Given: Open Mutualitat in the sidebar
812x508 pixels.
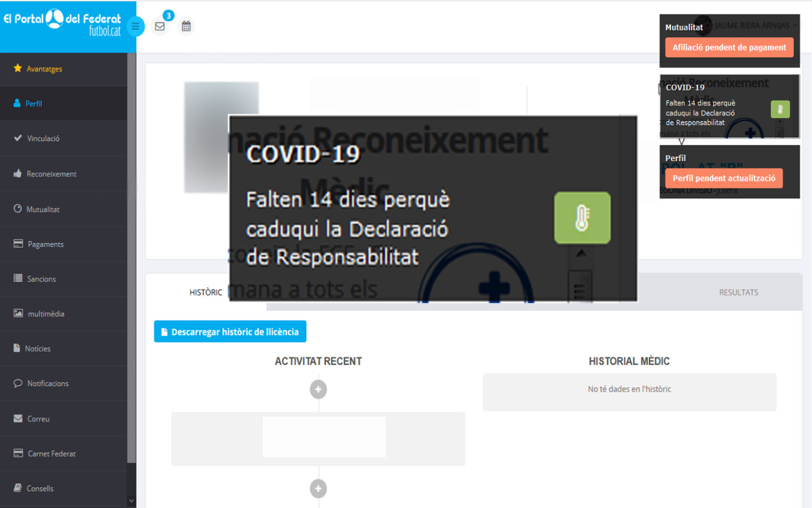Looking at the screenshot, I should coord(43,209).
